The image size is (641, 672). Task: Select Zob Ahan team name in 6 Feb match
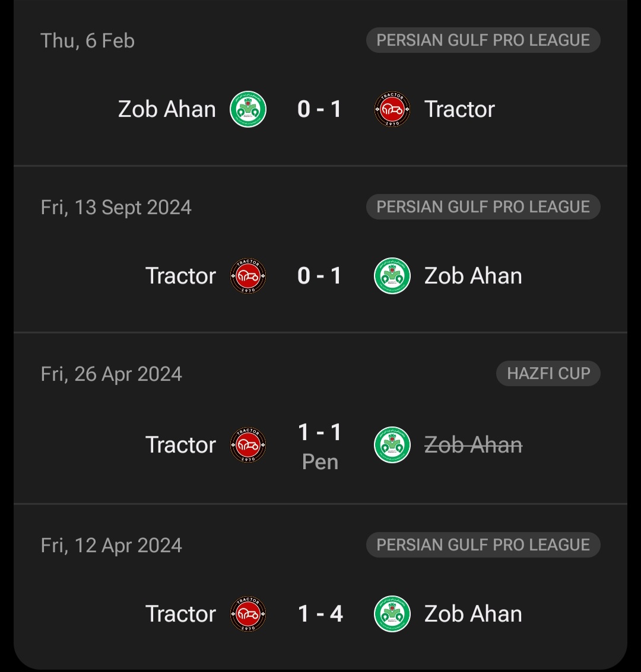(167, 109)
